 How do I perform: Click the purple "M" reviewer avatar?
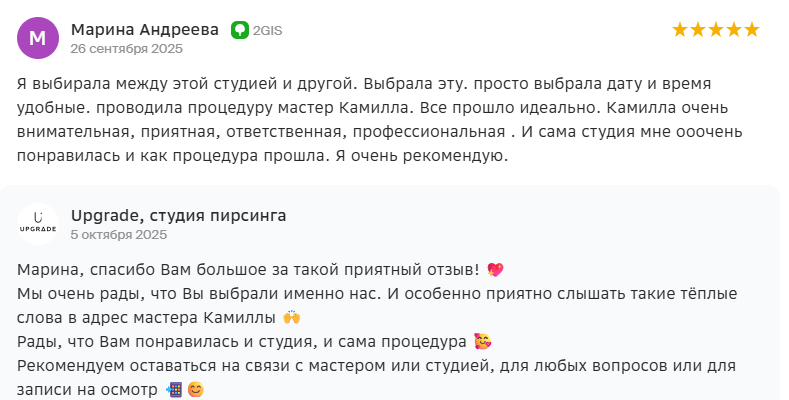click(x=38, y=38)
